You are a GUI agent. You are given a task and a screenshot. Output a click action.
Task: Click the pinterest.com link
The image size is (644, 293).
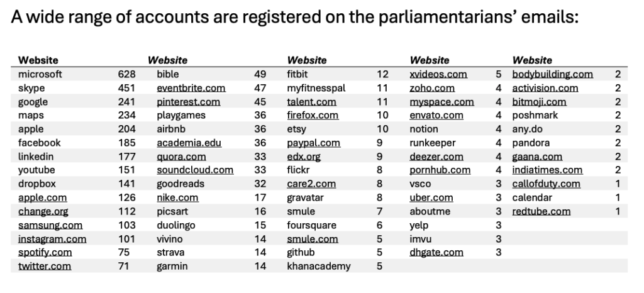tap(189, 102)
